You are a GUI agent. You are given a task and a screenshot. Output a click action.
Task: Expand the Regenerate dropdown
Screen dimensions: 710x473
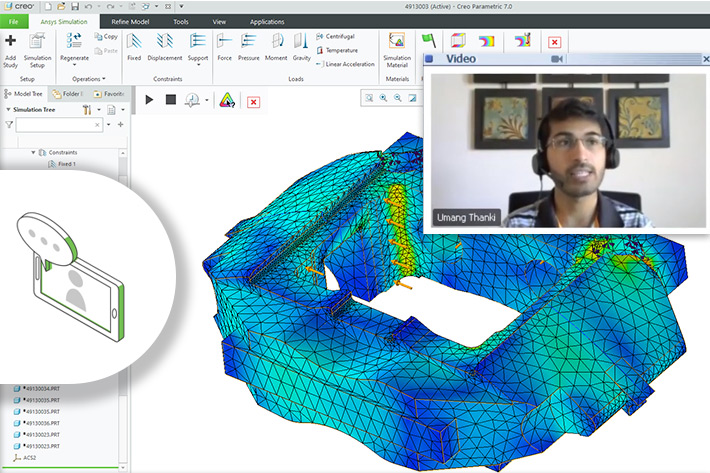point(75,66)
